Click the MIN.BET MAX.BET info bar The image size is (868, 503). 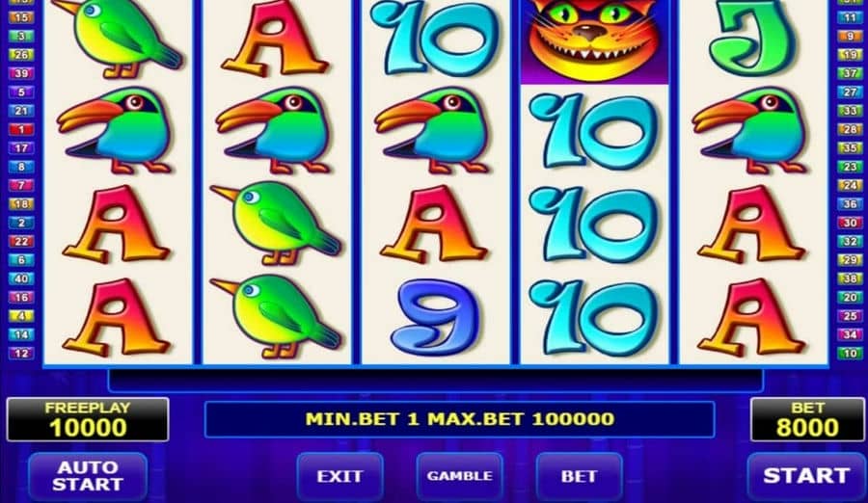[459, 419]
